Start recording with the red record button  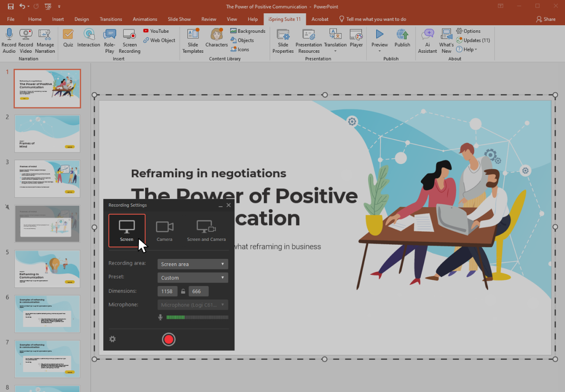[x=169, y=339]
